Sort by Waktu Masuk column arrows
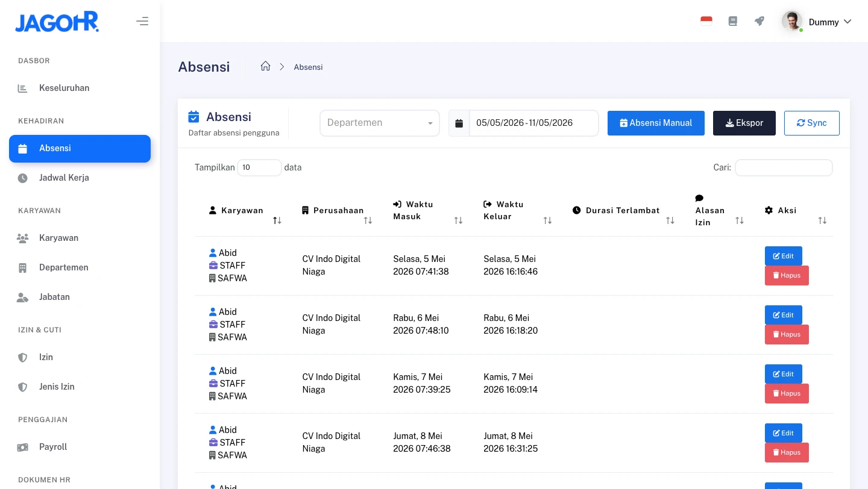868x489 pixels. pyautogui.click(x=458, y=220)
